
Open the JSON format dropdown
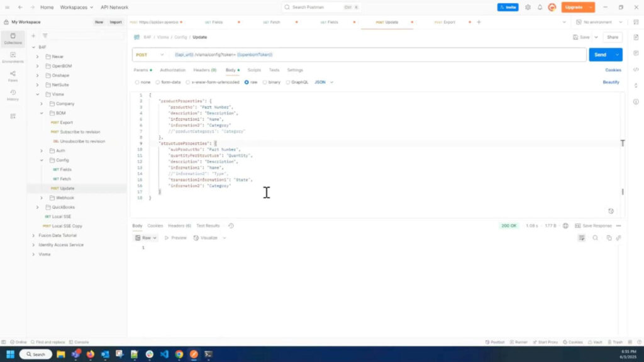tap(324, 82)
